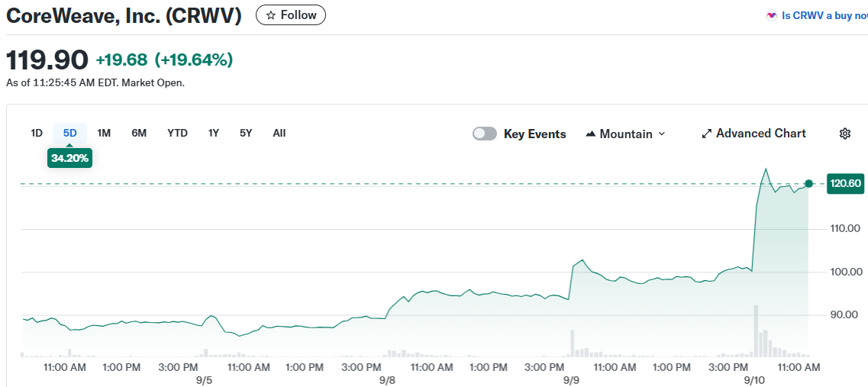Image resolution: width=868 pixels, height=387 pixels.
Task: Switch chart to 1M range
Action: click(x=104, y=133)
